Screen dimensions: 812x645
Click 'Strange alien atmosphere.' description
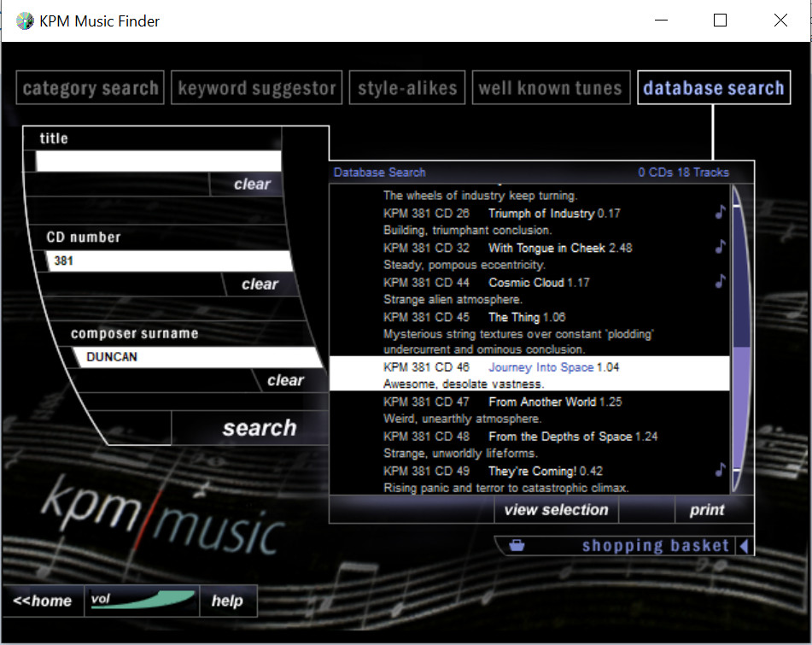pyautogui.click(x=453, y=300)
